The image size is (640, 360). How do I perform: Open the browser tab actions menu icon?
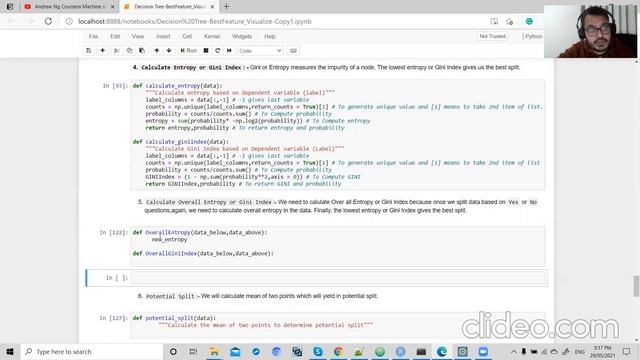click(x=10, y=7)
